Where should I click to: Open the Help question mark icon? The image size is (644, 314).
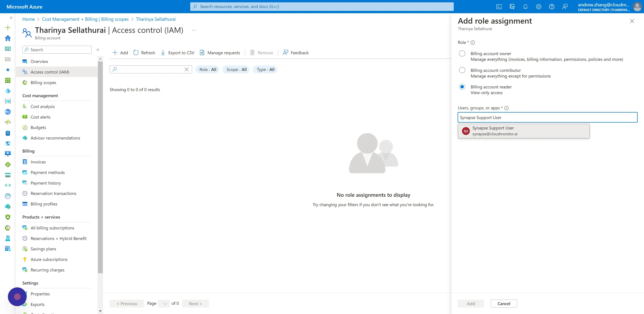tap(551, 7)
